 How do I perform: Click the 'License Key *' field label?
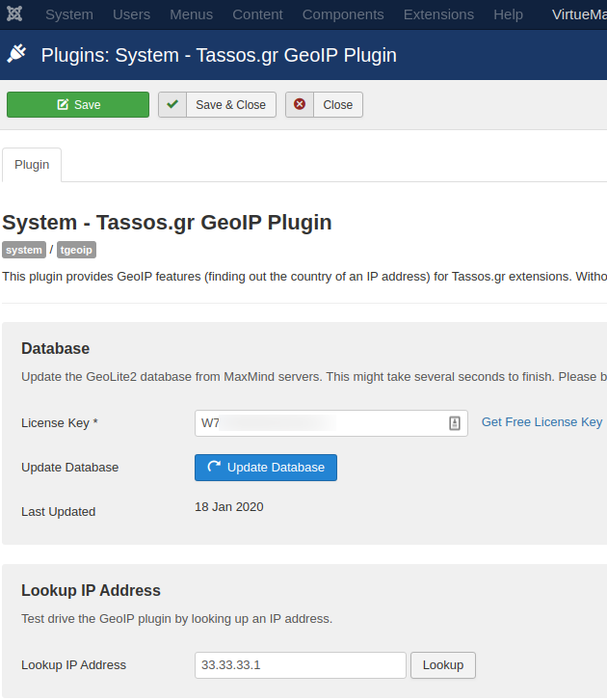tap(60, 422)
